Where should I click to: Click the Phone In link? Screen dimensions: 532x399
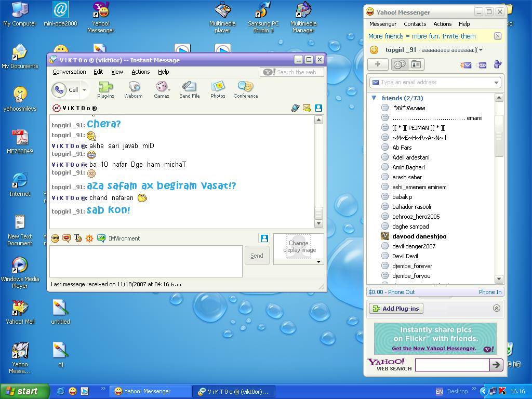(490, 292)
